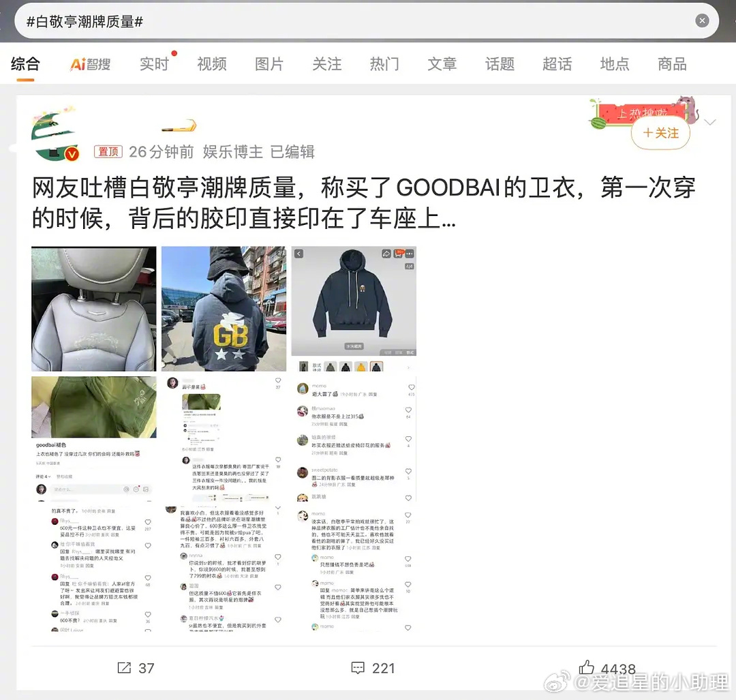Switch to the 综合 tab

pos(25,64)
